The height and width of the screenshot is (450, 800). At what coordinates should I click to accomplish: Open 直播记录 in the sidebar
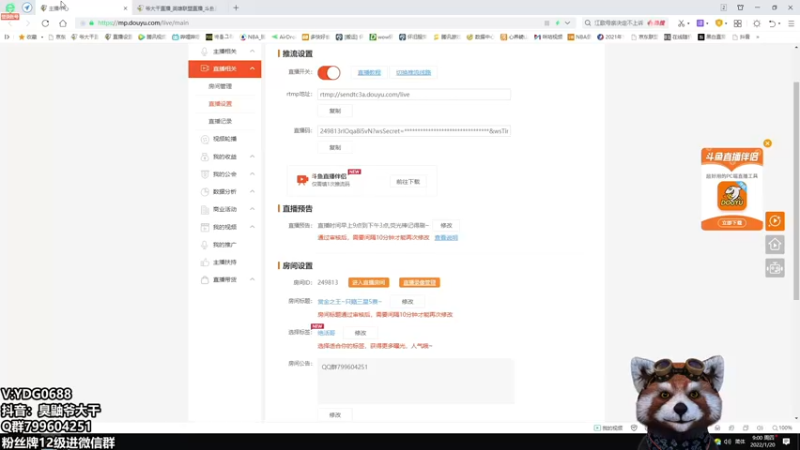pyautogui.click(x=220, y=121)
